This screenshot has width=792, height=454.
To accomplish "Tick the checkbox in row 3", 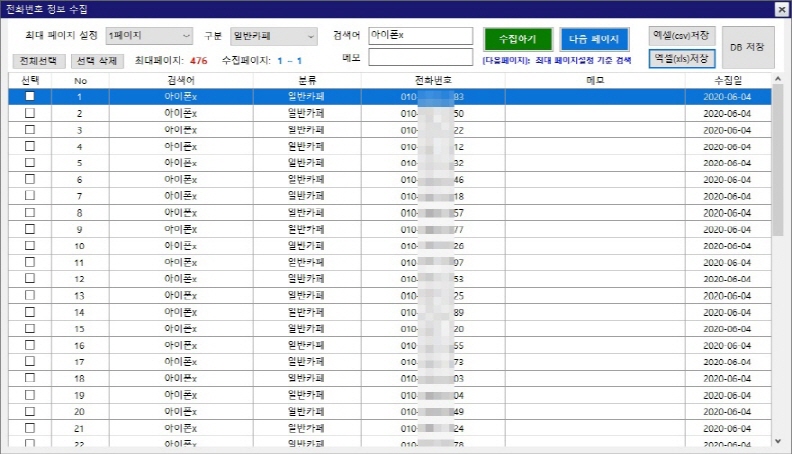I will click(30, 129).
